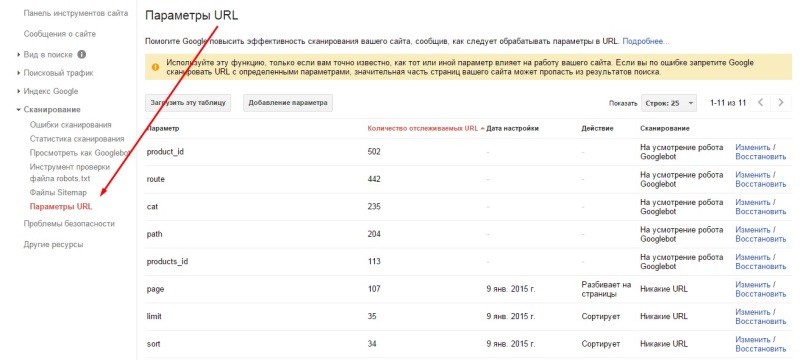
Task: Select the products_id parameter cell
Action: [x=167, y=262]
